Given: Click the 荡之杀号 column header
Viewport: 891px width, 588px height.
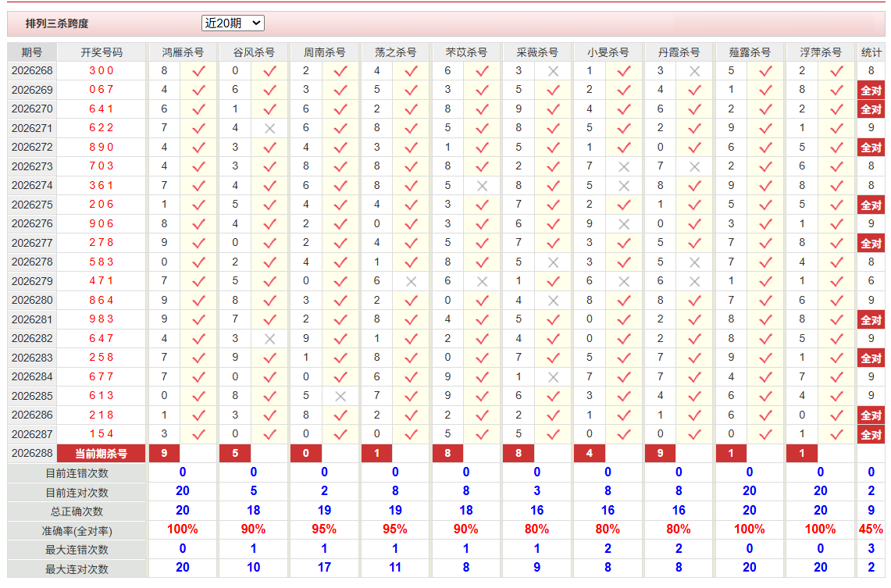Looking at the screenshot, I should [x=395, y=52].
